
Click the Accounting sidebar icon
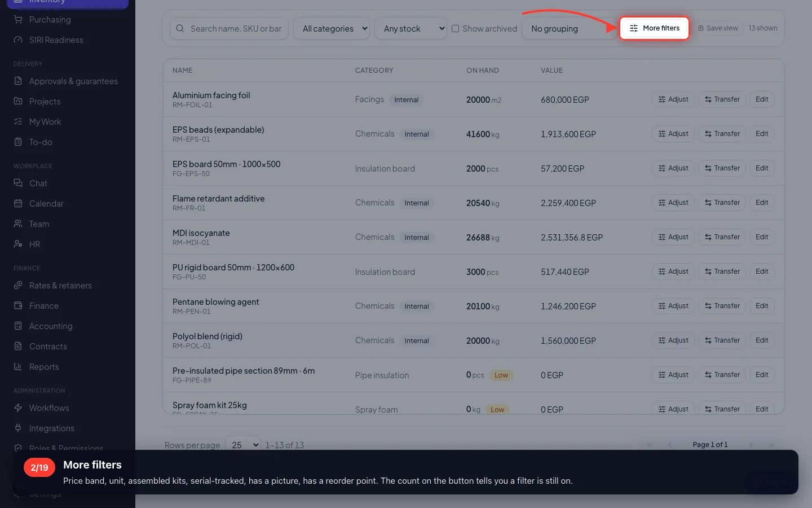pyautogui.click(x=18, y=326)
